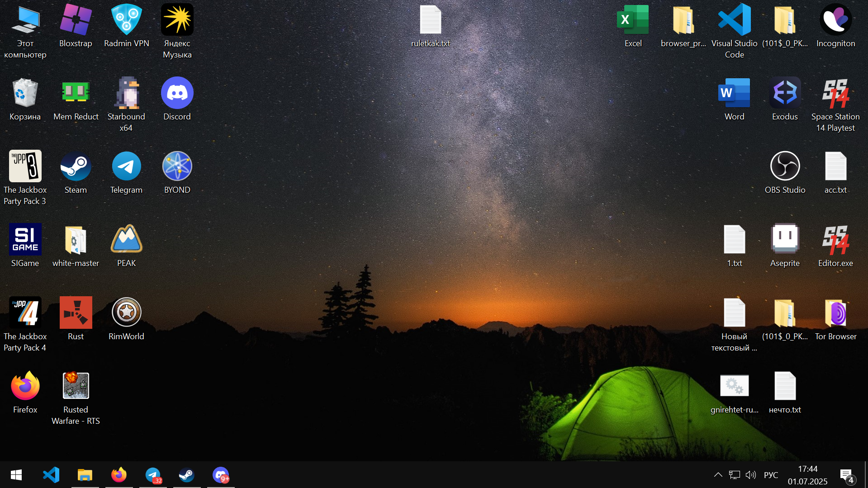Click the Incogniton desktop icon
This screenshot has width=868, height=488.
(836, 26)
